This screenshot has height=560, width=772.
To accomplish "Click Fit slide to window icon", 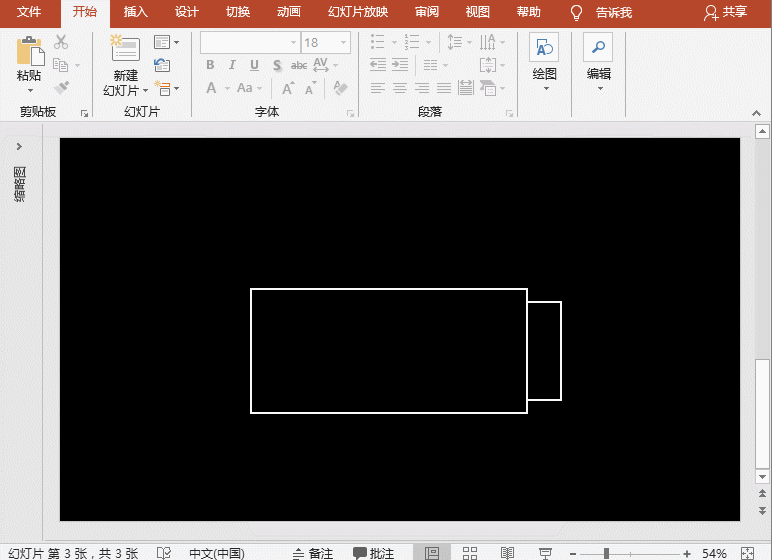I will click(x=747, y=553).
